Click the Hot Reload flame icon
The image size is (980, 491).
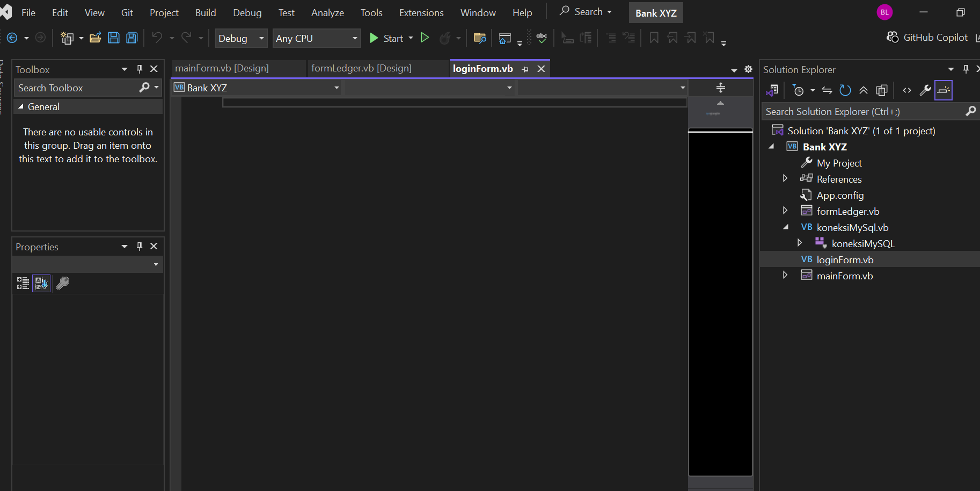[445, 38]
